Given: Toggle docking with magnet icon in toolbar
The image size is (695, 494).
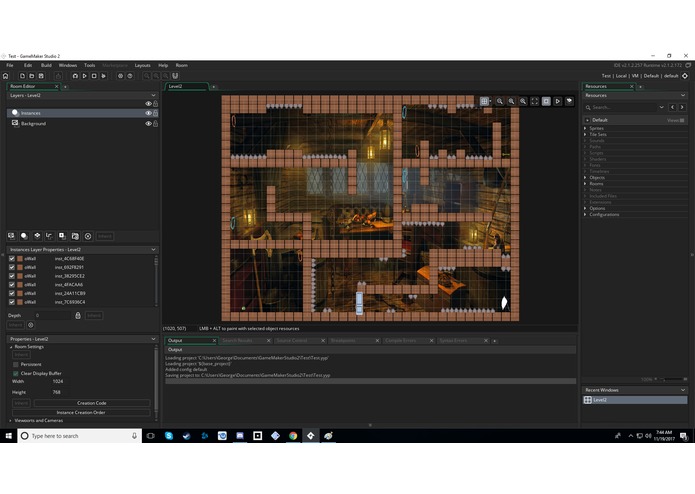Looking at the screenshot, I should pyautogui.click(x=175, y=76).
